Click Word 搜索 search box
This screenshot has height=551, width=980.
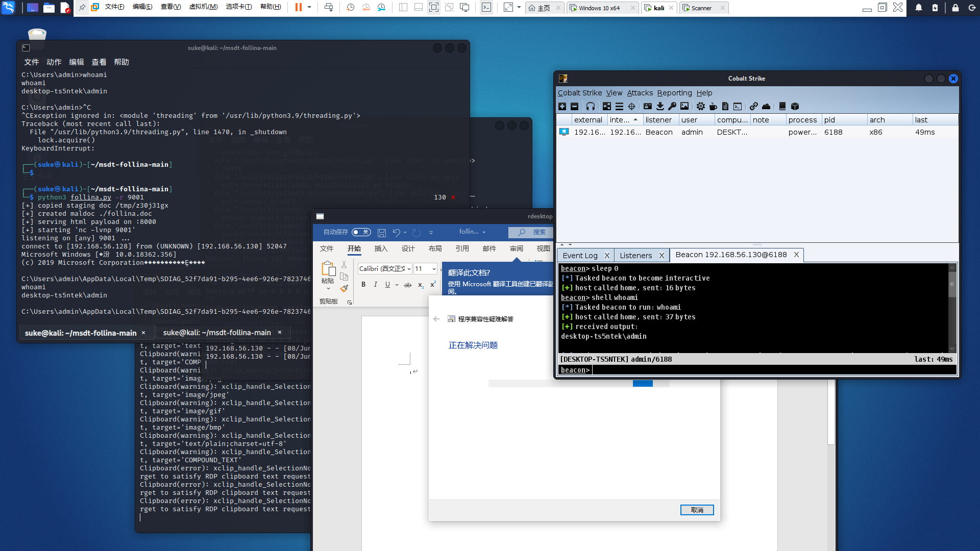[531, 232]
